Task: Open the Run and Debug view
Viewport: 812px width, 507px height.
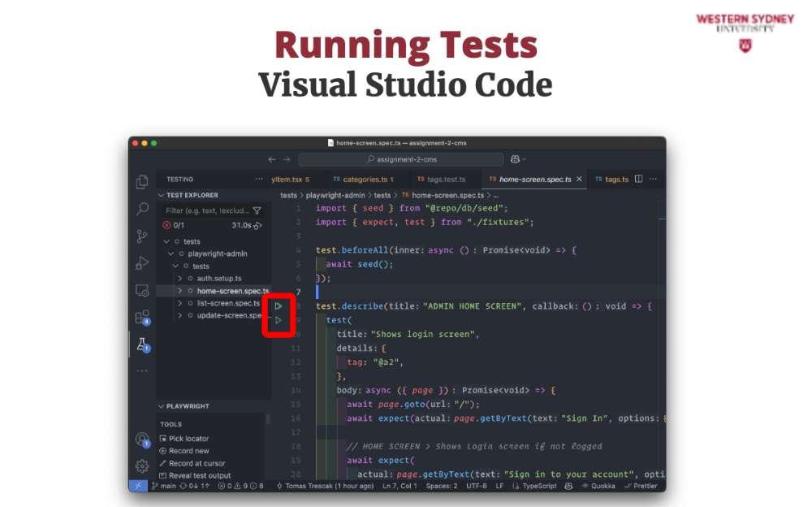Action: (142, 262)
